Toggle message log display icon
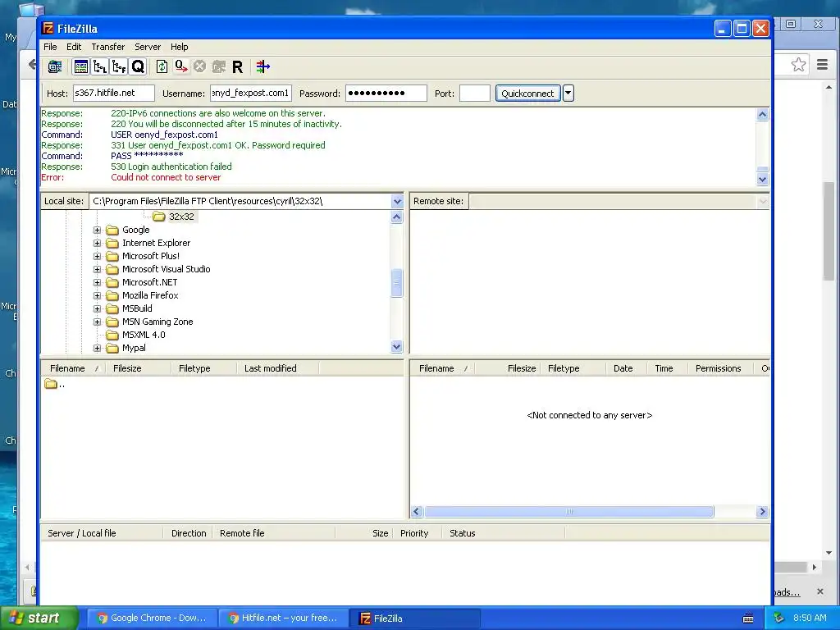This screenshot has width=840, height=630. (81, 67)
